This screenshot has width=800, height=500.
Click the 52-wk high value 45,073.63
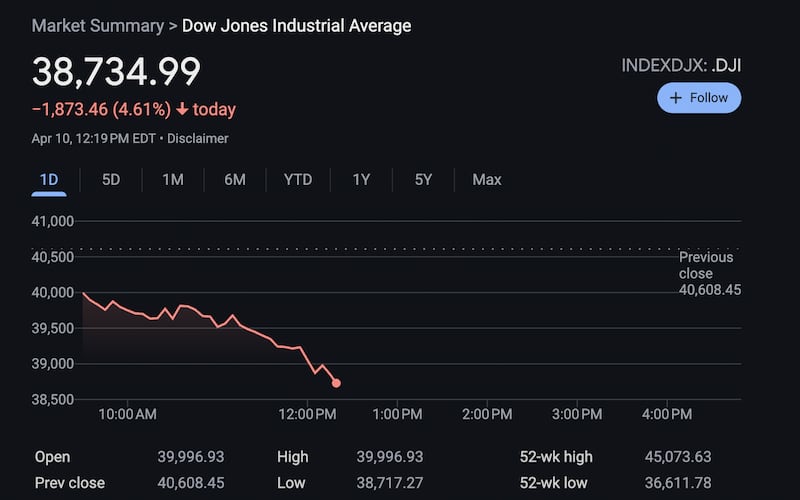(x=678, y=457)
